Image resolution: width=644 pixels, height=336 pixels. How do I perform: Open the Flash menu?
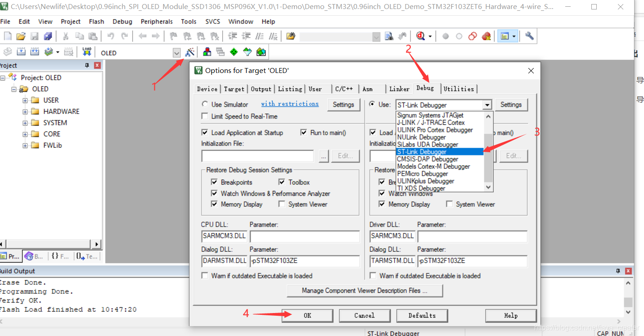click(x=96, y=22)
